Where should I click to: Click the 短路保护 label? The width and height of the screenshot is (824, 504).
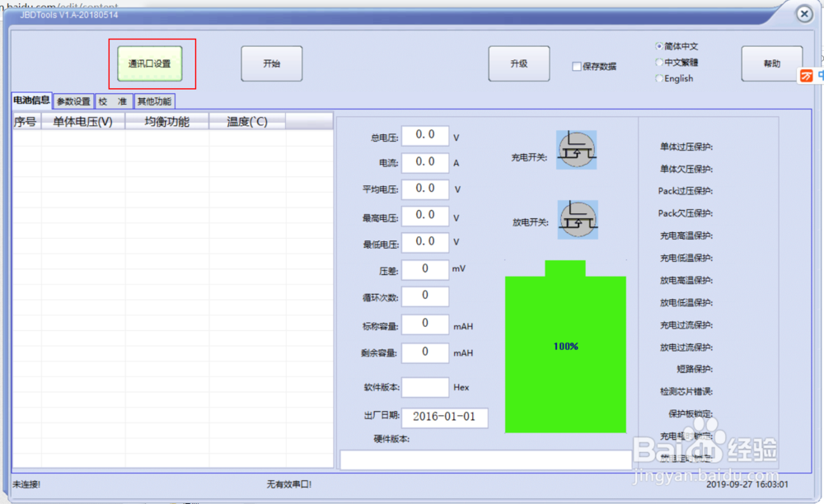click(x=695, y=369)
